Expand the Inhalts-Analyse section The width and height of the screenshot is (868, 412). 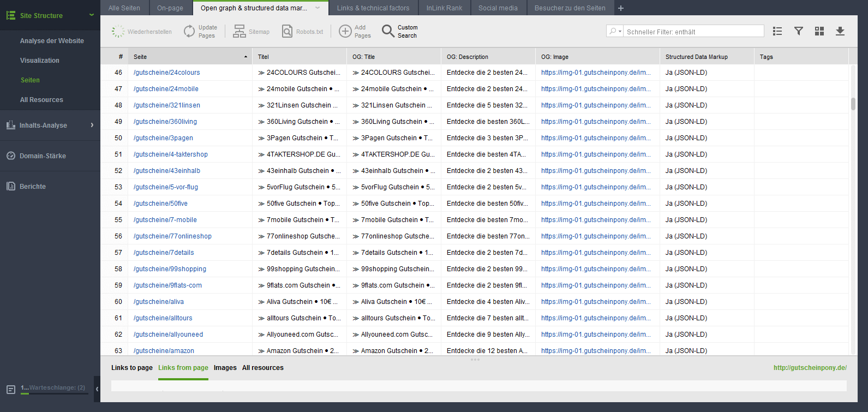[x=92, y=125]
